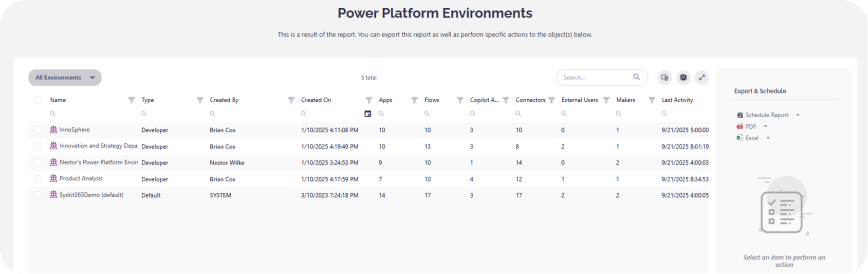Open the Connectors column filter icon
Viewport: 868px width, 274px height.
[552, 100]
